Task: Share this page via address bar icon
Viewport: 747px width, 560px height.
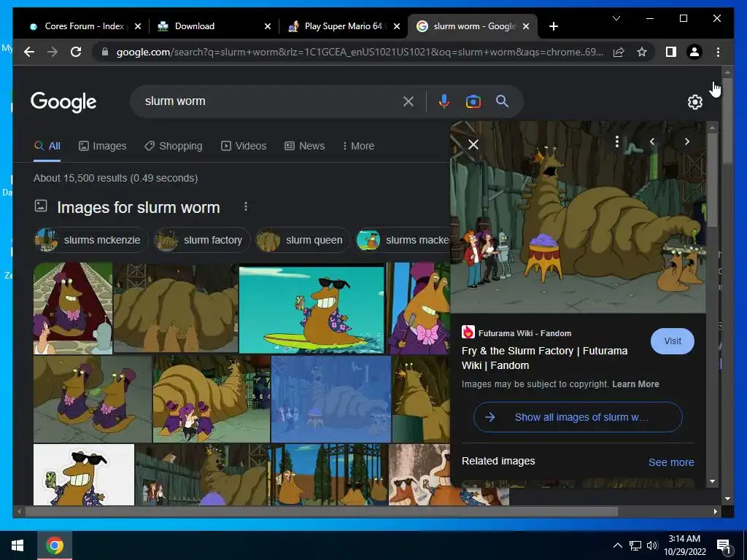Action: click(619, 52)
